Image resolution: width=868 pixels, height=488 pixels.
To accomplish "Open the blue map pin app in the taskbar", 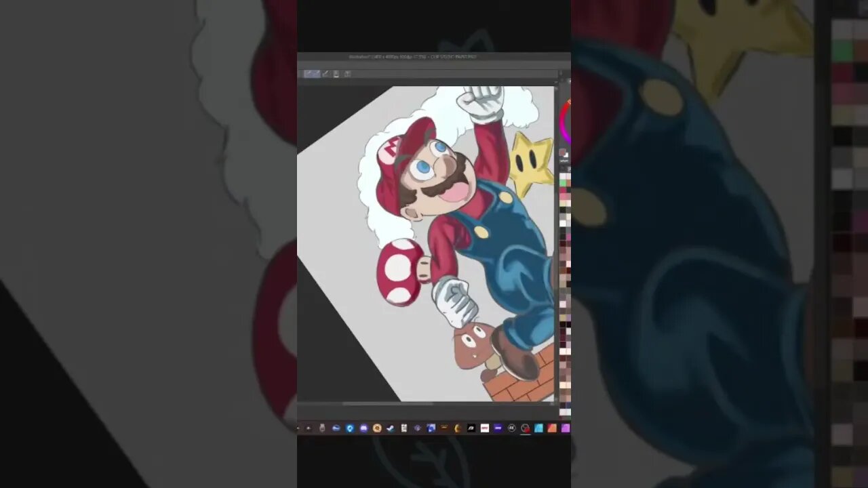I will [350, 428].
